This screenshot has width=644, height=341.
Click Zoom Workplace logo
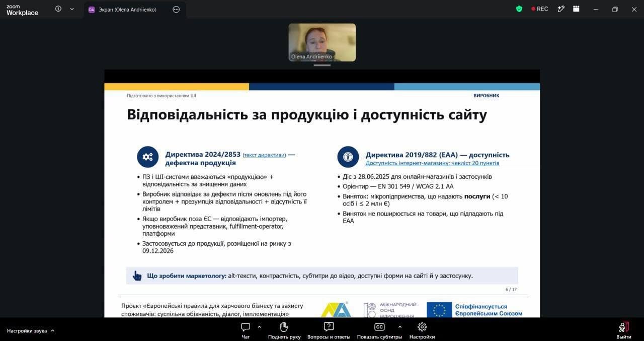[22, 10]
